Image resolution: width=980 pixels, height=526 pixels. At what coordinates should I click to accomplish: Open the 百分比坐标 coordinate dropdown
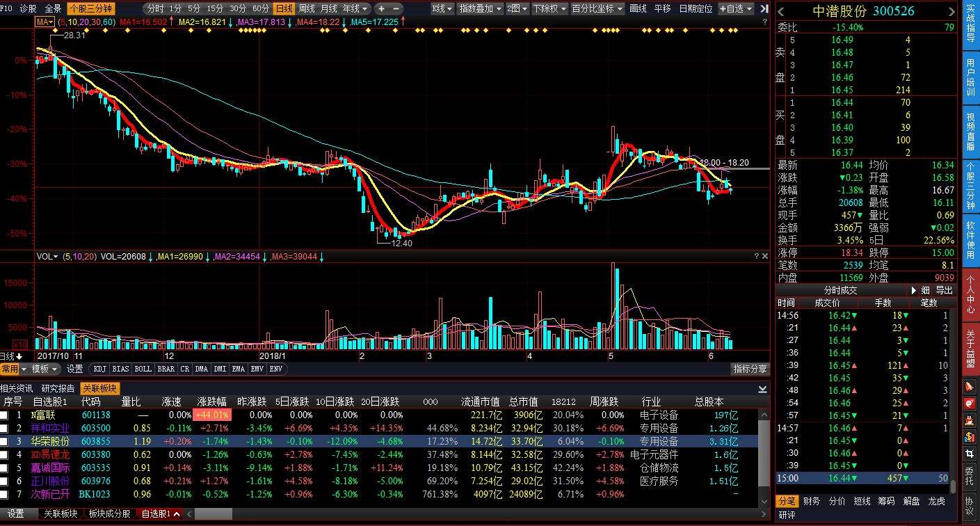(x=597, y=8)
